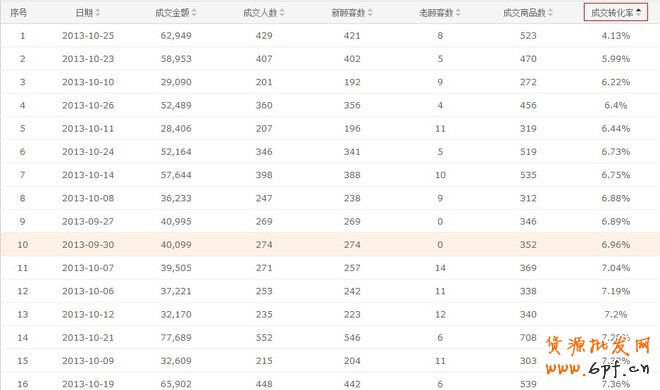660x390 pixels.
Task: Reverse the 成交转化率 sort arrow
Action: point(639,13)
